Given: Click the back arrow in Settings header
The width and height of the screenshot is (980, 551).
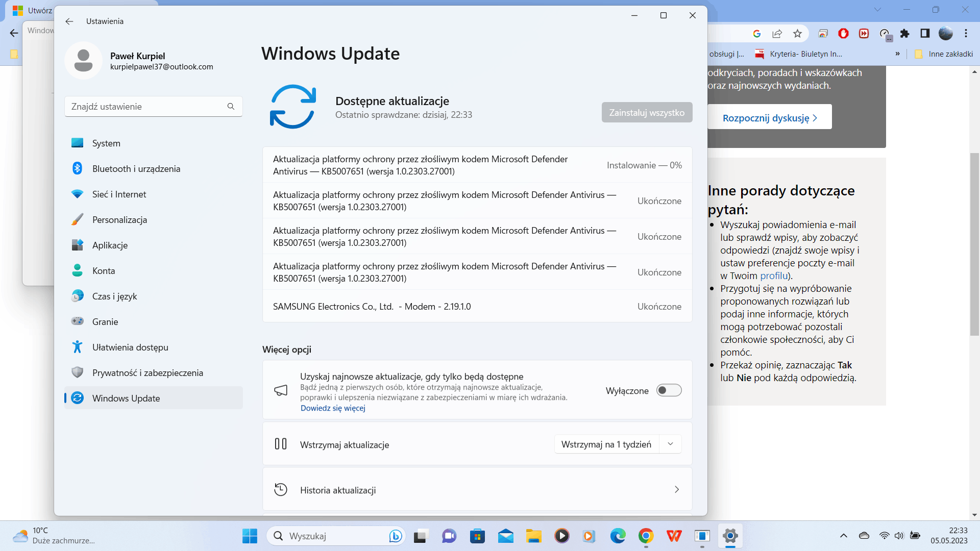Looking at the screenshot, I should (x=69, y=21).
